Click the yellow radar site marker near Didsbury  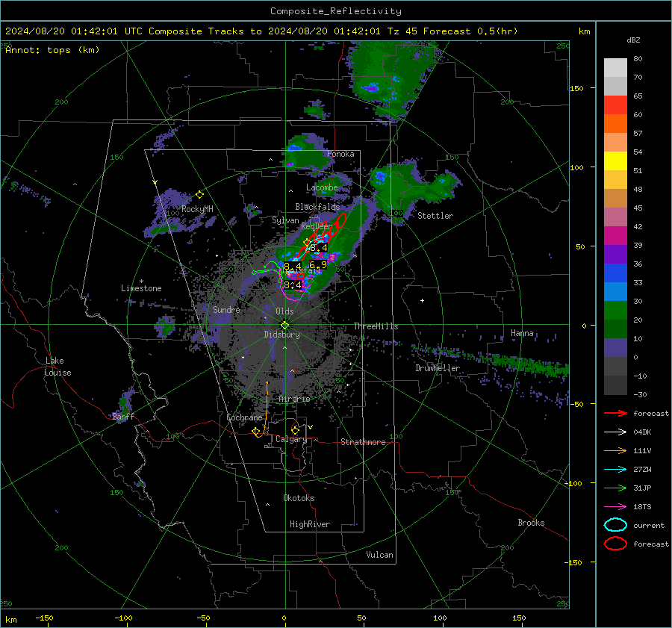(285, 325)
